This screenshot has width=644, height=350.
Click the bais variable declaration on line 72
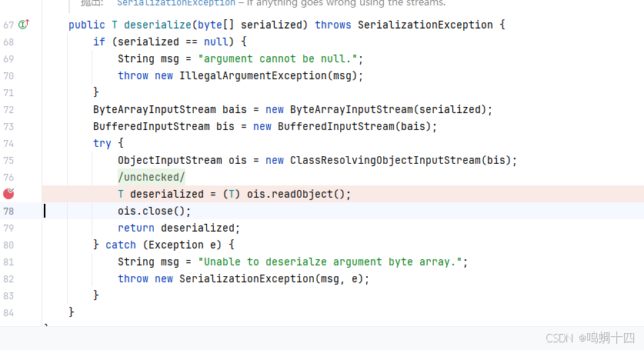[x=235, y=110]
